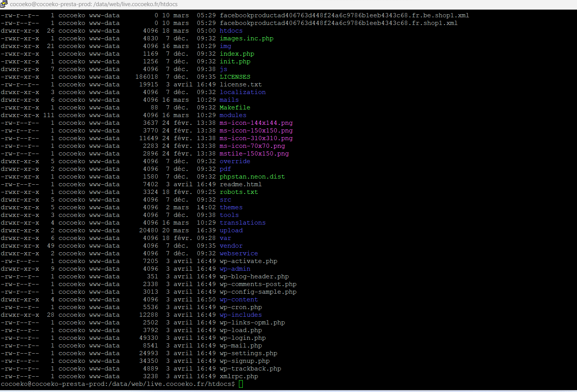
Task: Click the ms-icon-144x144.png filename
Action: pyautogui.click(x=256, y=123)
